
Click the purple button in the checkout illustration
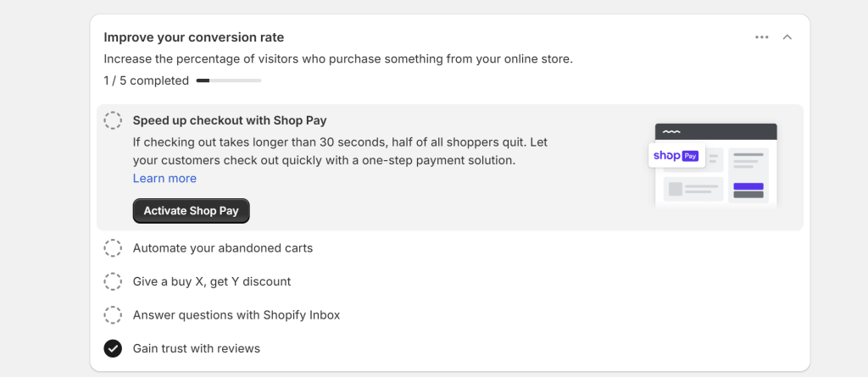(748, 186)
